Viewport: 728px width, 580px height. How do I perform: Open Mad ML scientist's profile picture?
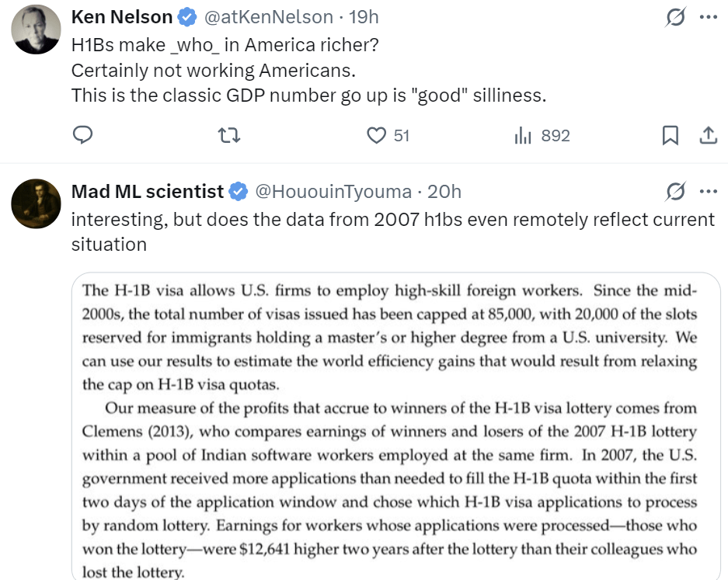[37, 203]
